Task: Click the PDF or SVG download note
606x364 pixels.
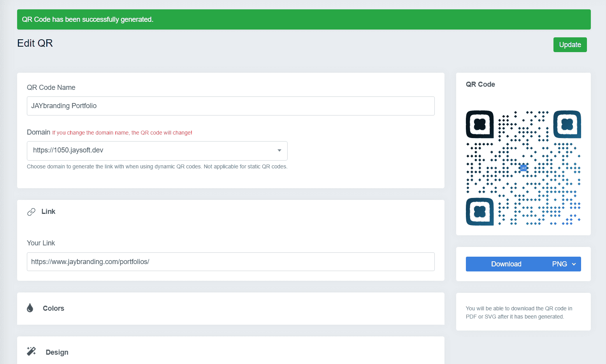Action: [x=519, y=313]
